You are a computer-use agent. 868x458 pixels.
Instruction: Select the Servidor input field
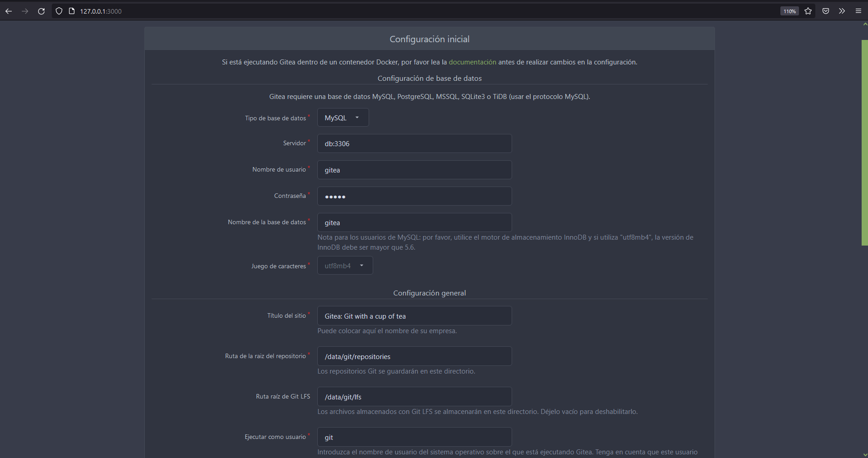[x=414, y=143]
